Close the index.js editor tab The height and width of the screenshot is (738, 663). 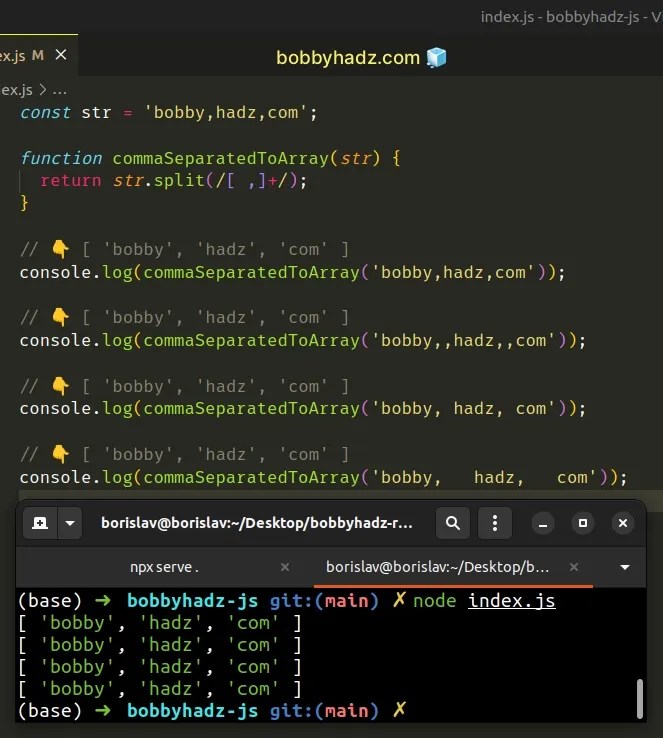pyautogui.click(x=61, y=55)
